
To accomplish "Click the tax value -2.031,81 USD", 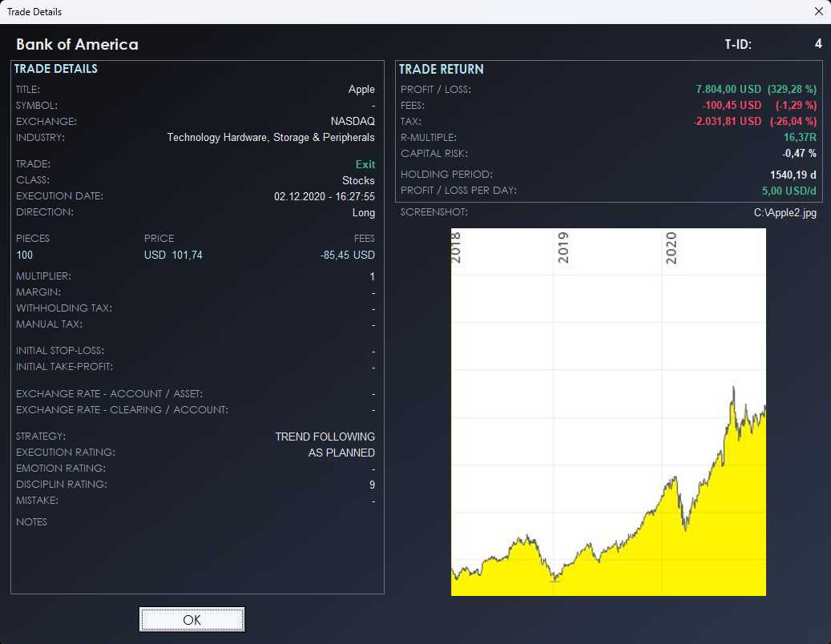I will coord(728,121).
